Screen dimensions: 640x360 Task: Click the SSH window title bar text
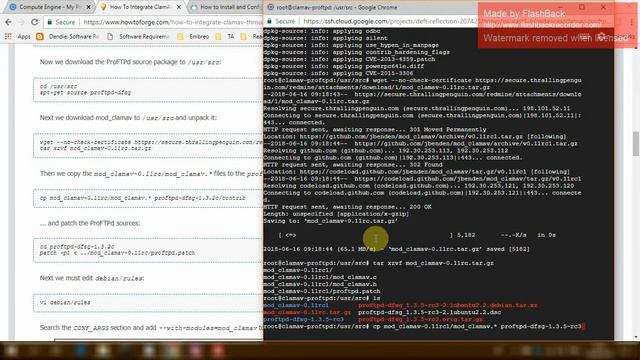[337, 7]
